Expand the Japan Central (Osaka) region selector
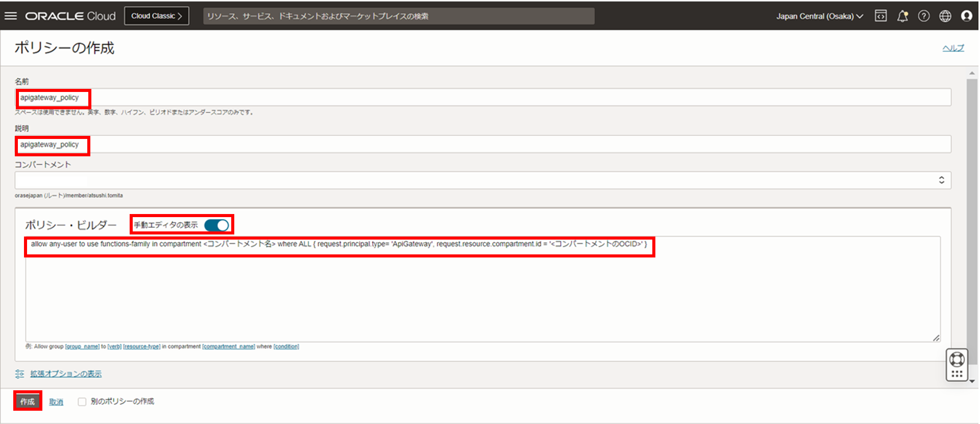This screenshot has height=424, width=980. click(820, 16)
